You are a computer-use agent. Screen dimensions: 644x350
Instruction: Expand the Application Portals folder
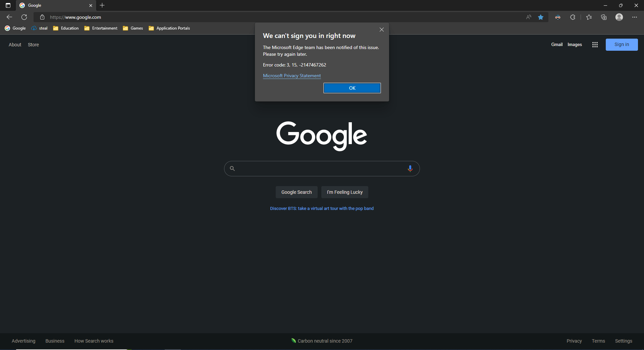(169, 28)
